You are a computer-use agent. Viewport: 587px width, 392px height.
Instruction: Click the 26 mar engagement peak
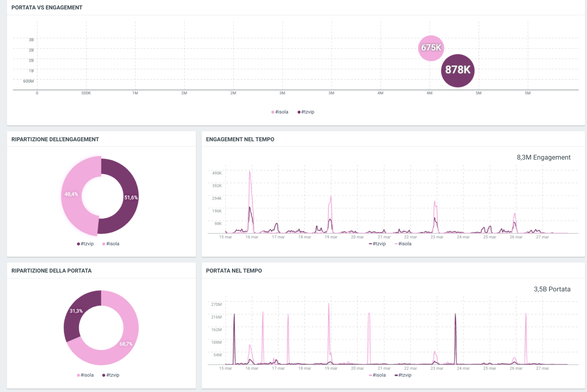point(515,214)
